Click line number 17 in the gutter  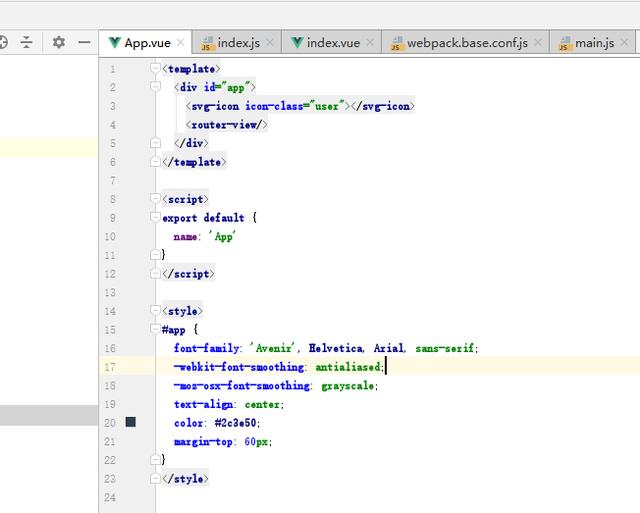[x=110, y=367]
